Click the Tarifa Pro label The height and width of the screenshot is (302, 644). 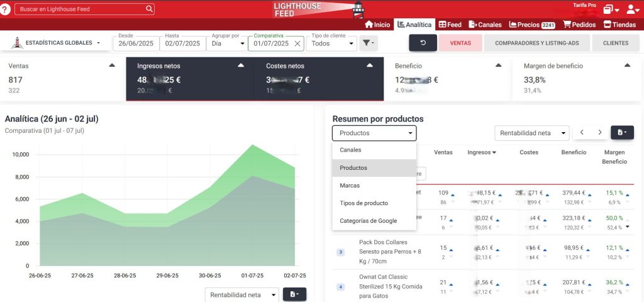tap(584, 5)
